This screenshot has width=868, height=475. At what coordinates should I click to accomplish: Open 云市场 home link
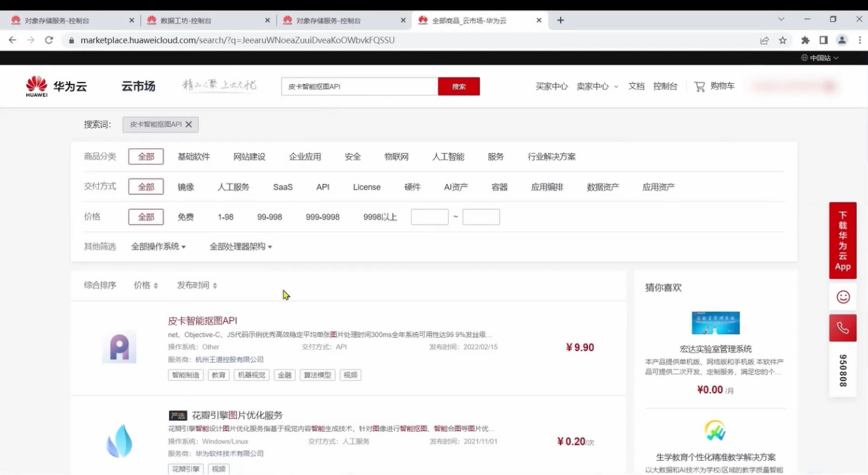138,86
